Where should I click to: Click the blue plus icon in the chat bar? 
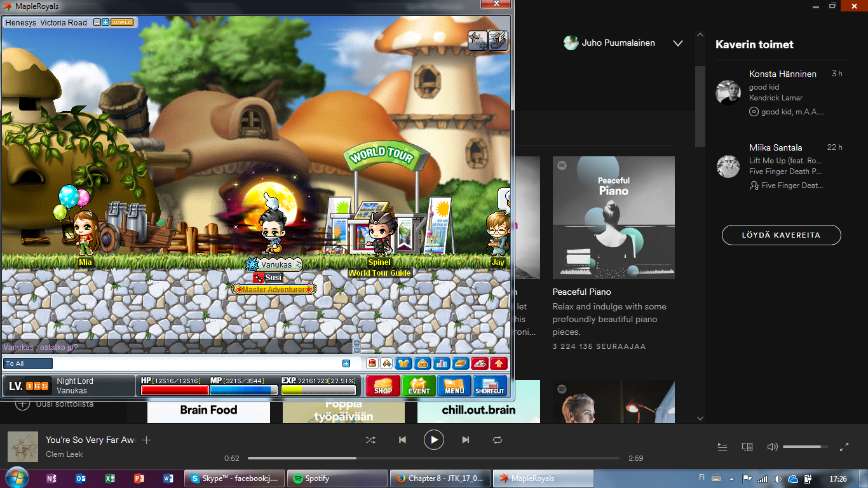pyautogui.click(x=346, y=363)
